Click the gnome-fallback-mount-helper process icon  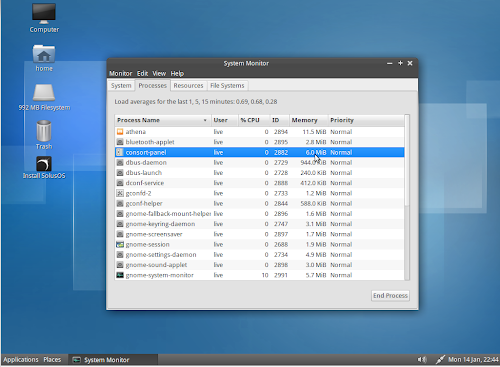click(120, 214)
